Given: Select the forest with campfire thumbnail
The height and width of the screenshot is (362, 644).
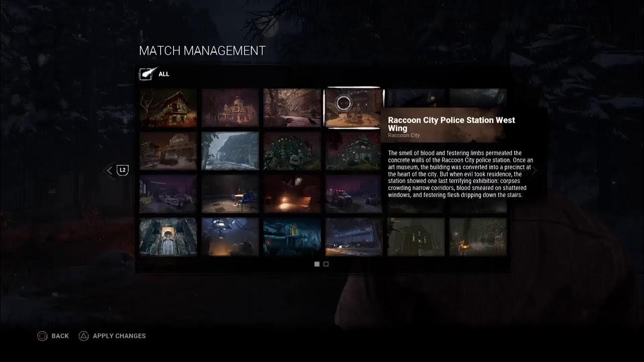Looking at the screenshot, I should tap(478, 237).
